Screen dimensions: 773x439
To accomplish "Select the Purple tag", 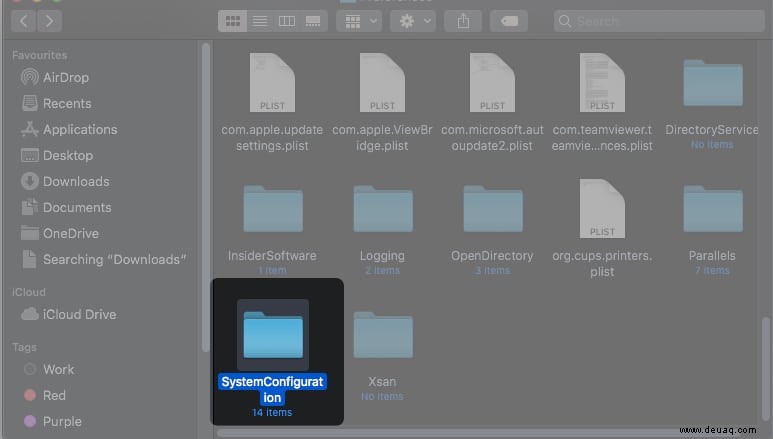I will pyautogui.click(x=53, y=422).
